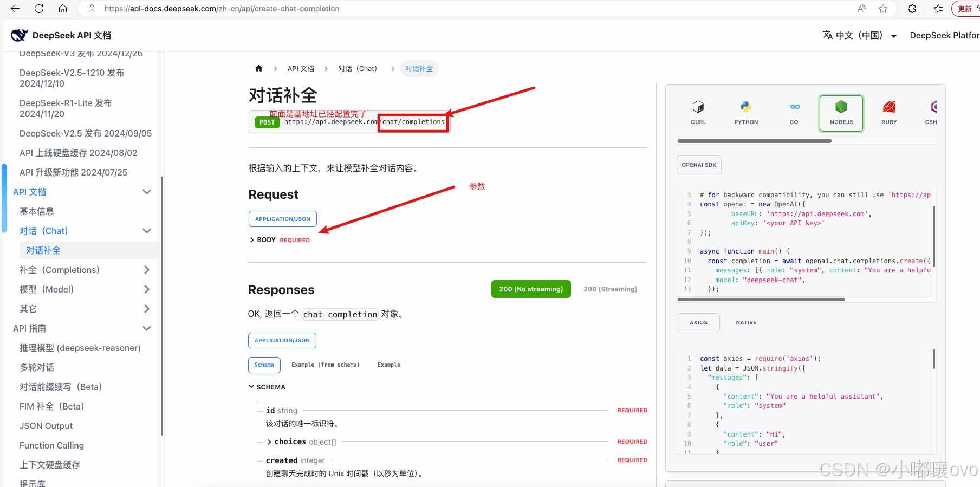Switch to the 200 (Streaming) response tab
The height and width of the screenshot is (487, 980).
(x=610, y=289)
